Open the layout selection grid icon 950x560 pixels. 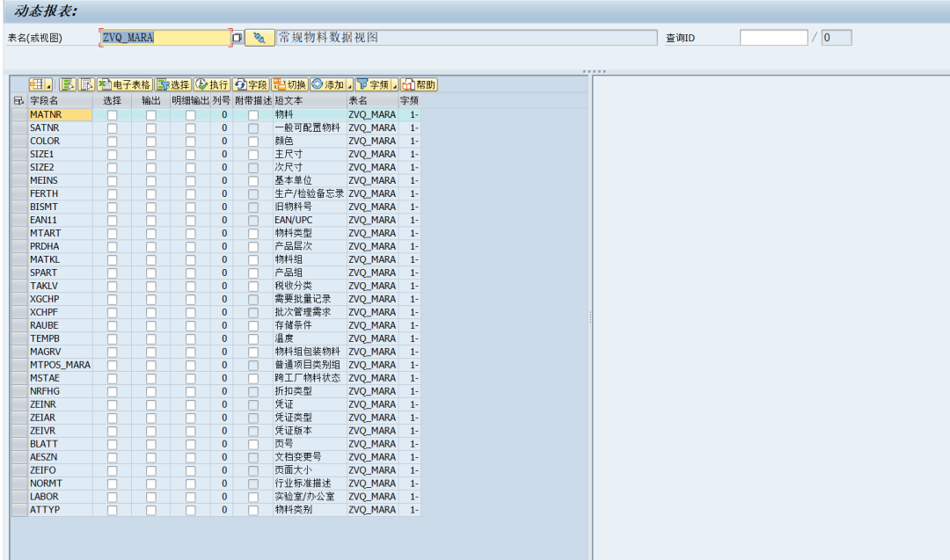38,84
